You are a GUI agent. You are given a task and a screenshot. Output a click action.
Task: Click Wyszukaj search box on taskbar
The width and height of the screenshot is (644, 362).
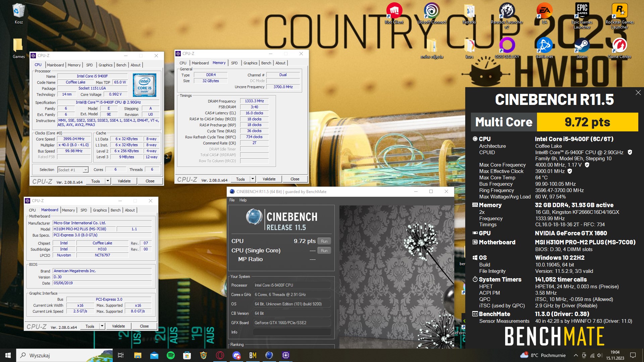tap(64, 355)
